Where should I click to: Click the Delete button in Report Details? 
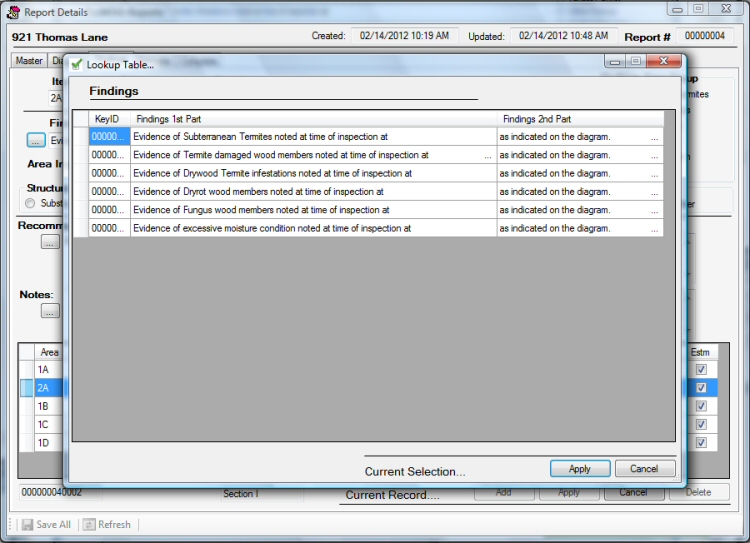[699, 492]
